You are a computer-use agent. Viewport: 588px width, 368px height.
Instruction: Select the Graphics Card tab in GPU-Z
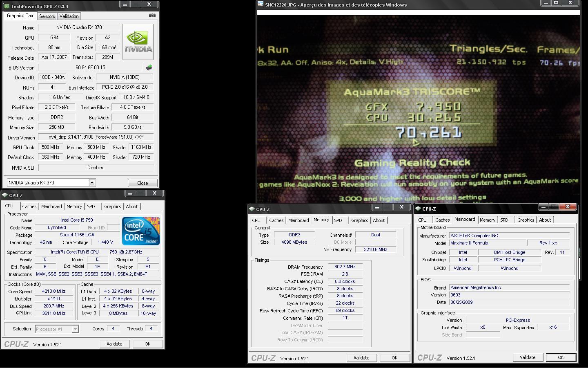20,16
